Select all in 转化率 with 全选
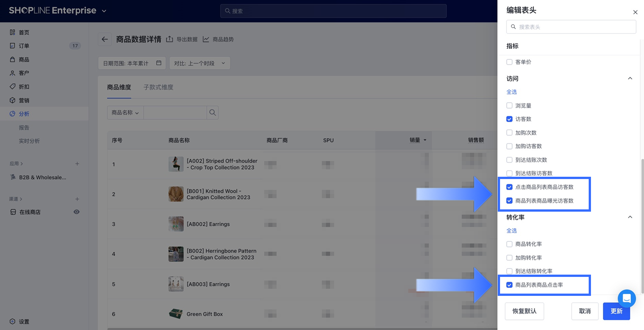The width and height of the screenshot is (644, 330). coord(511,231)
